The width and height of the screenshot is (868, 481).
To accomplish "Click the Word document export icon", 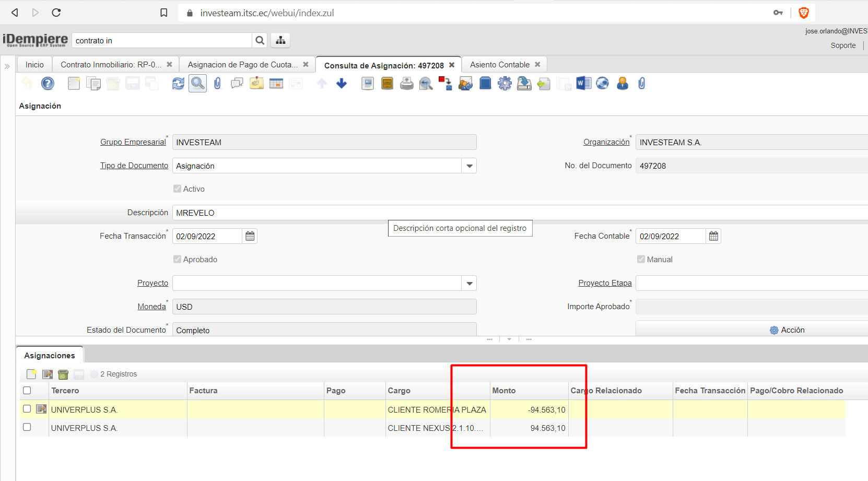I will (x=583, y=84).
